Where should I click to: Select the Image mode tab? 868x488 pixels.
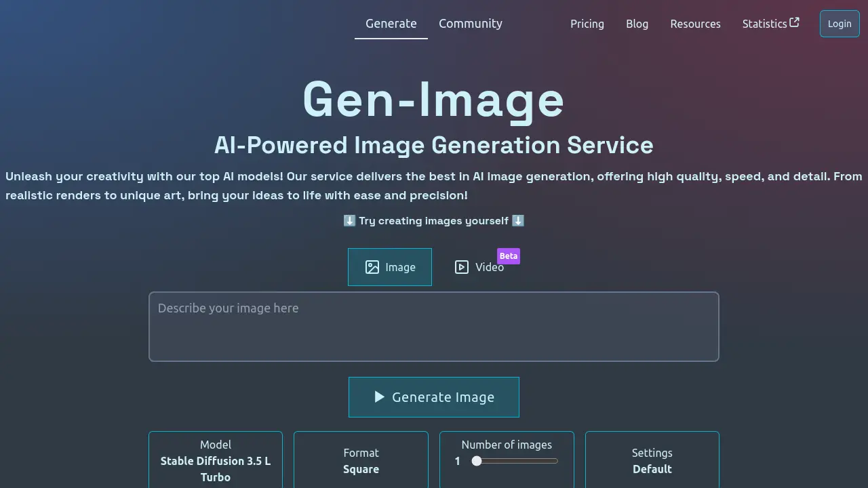[x=390, y=267]
